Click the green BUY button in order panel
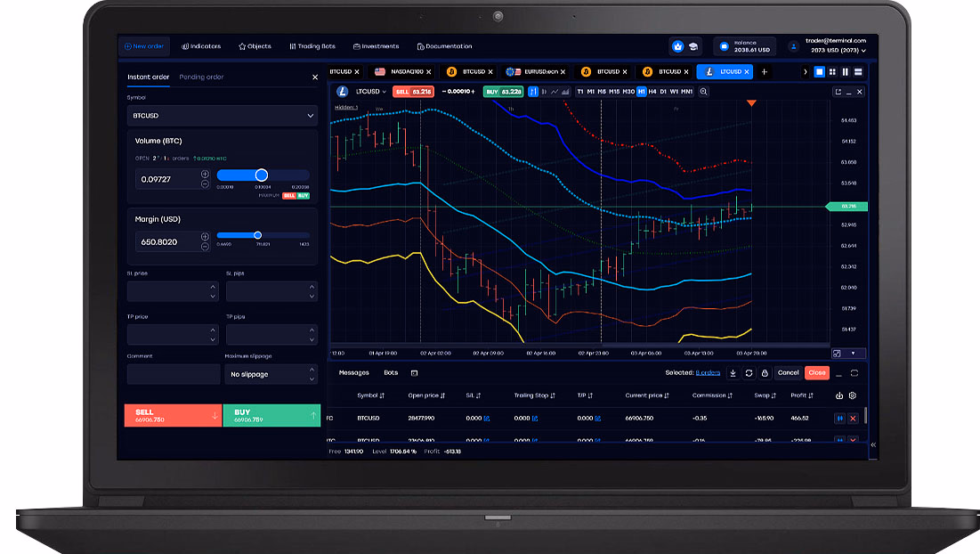980x554 pixels. click(x=271, y=415)
